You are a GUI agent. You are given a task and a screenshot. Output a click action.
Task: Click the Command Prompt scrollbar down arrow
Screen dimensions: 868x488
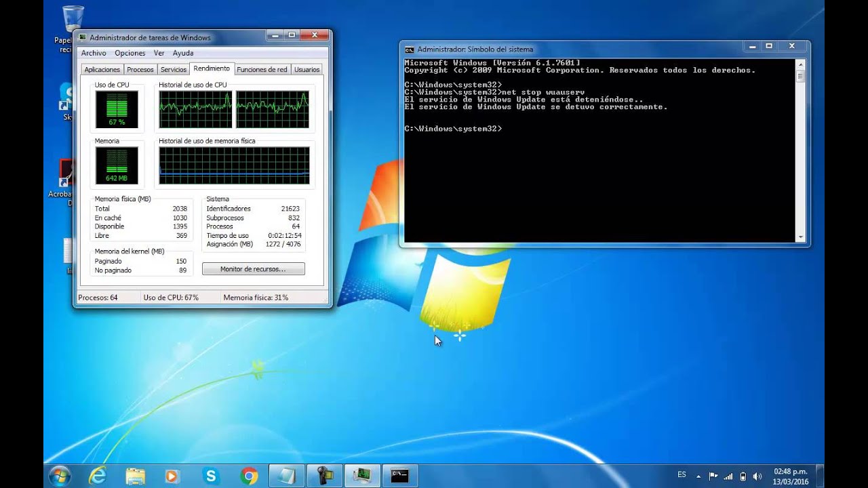(x=801, y=237)
